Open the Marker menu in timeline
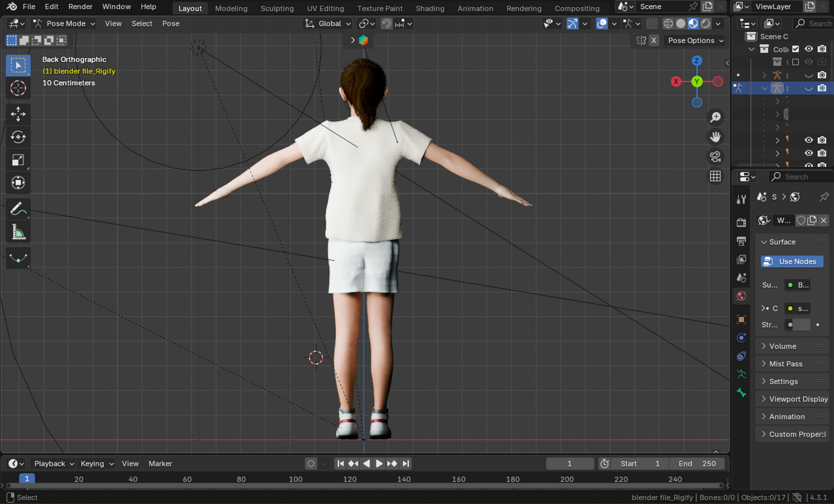 [x=160, y=463]
